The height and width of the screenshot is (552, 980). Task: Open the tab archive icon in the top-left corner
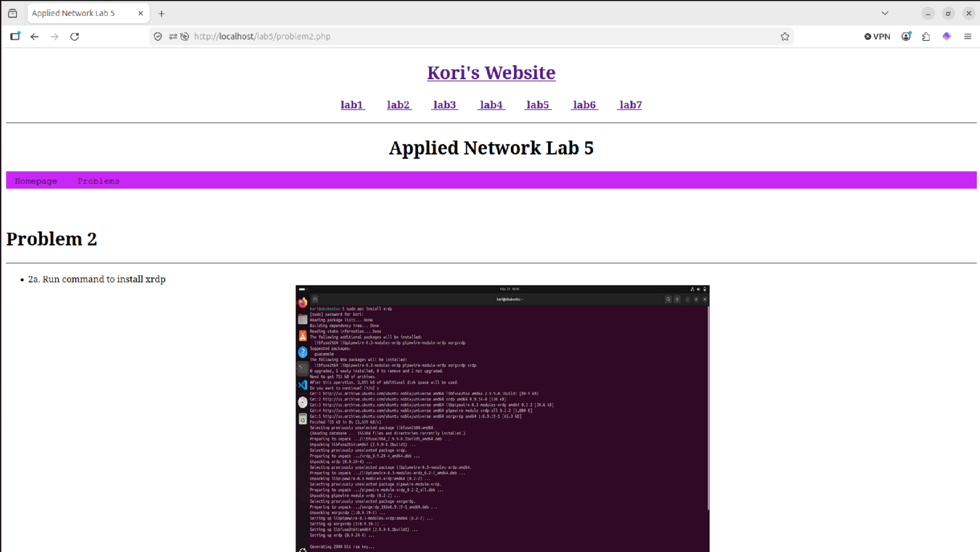point(13,13)
